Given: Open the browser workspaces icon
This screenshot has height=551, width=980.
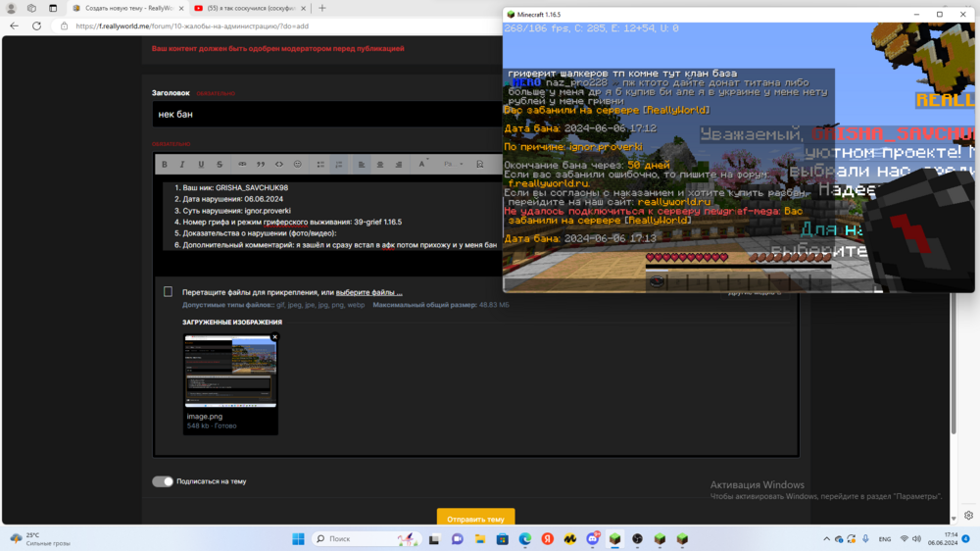Looking at the screenshot, I should (x=32, y=8).
